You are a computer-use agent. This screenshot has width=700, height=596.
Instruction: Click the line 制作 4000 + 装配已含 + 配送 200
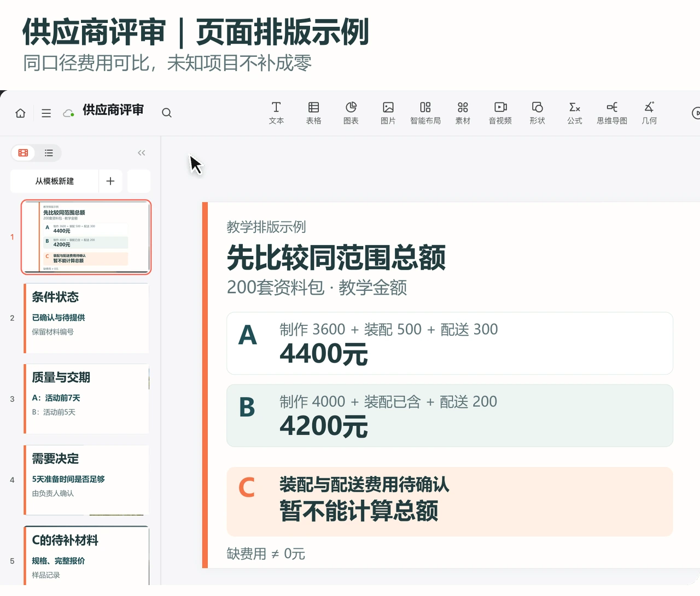(388, 402)
